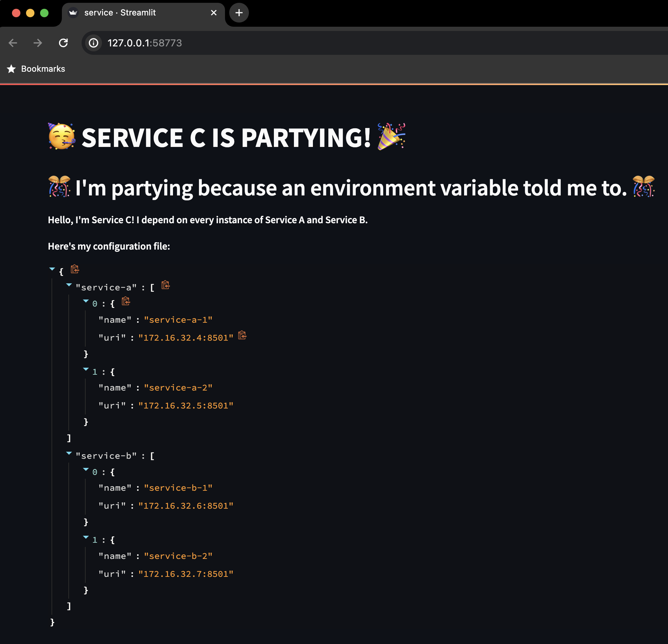This screenshot has width=668, height=644.
Task: Navigate back with the back arrow
Action: tap(13, 43)
